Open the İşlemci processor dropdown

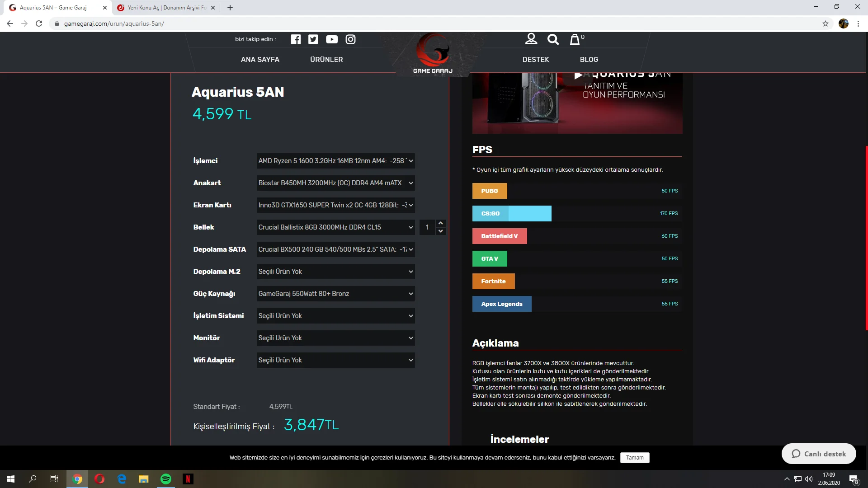(x=335, y=161)
